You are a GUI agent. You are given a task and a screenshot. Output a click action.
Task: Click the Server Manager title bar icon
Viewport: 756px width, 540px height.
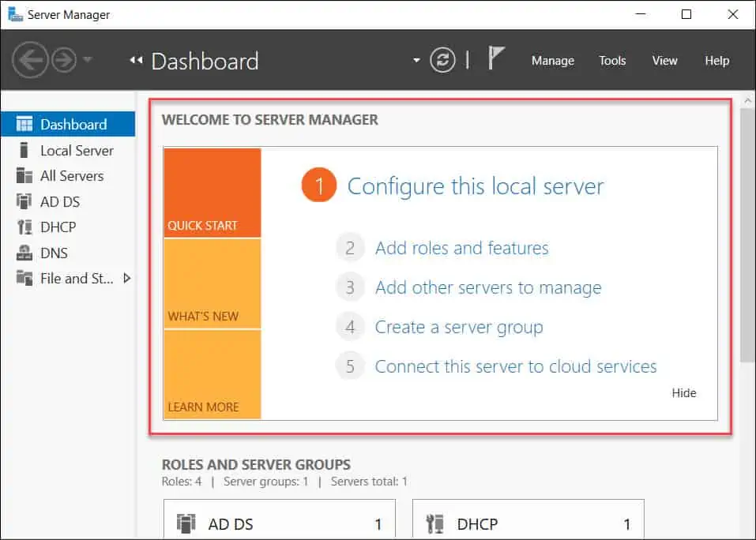(x=15, y=14)
